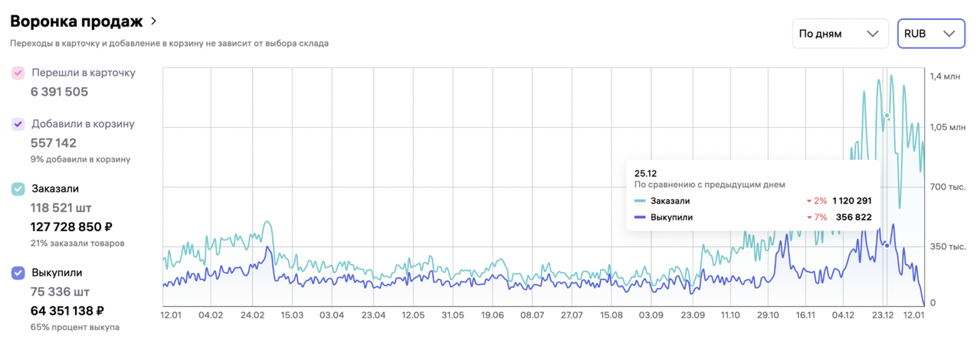This screenshot has width=980, height=343.
Task: Click the tooltip Выкупили value 356 822
Action: tap(854, 217)
